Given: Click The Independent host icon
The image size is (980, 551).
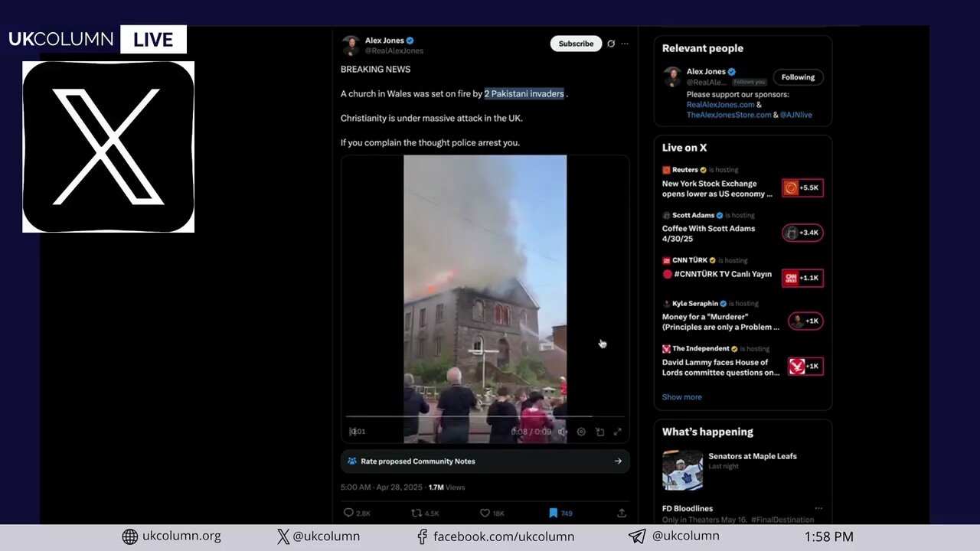Looking at the screenshot, I should 666,349.
